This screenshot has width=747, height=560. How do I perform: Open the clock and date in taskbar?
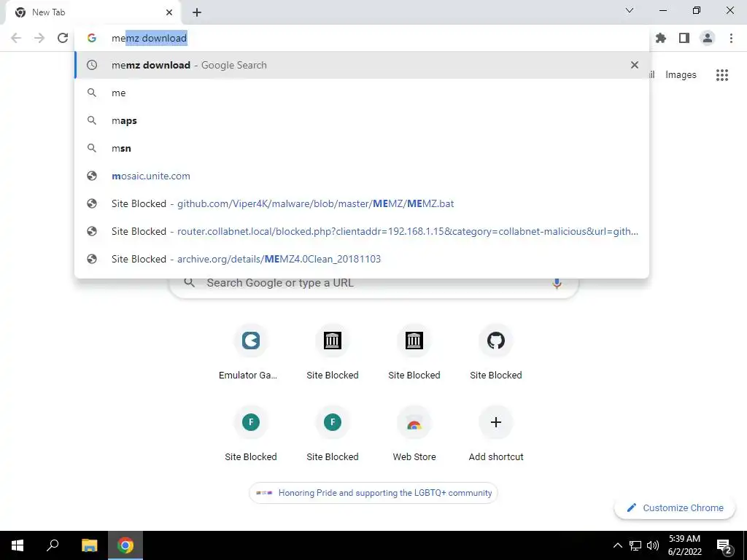coord(684,545)
